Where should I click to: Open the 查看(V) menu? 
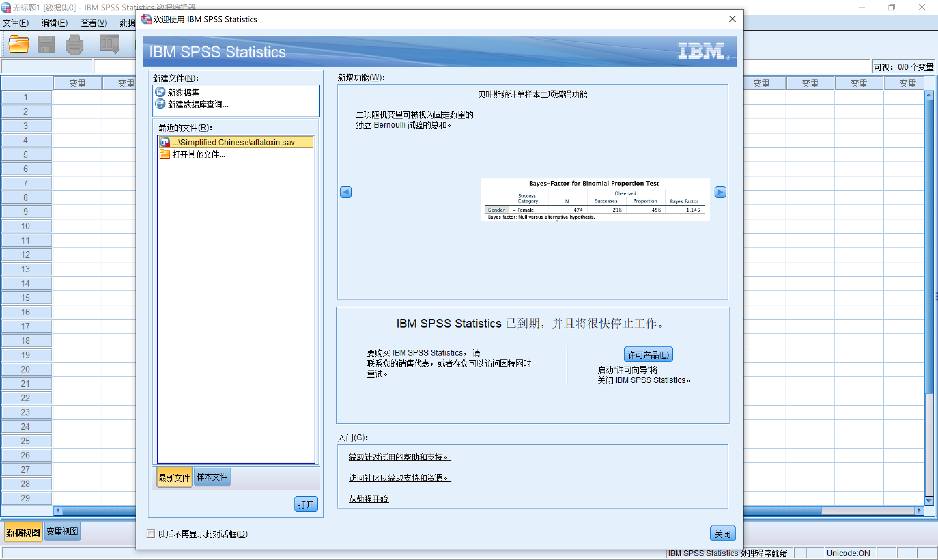click(93, 23)
